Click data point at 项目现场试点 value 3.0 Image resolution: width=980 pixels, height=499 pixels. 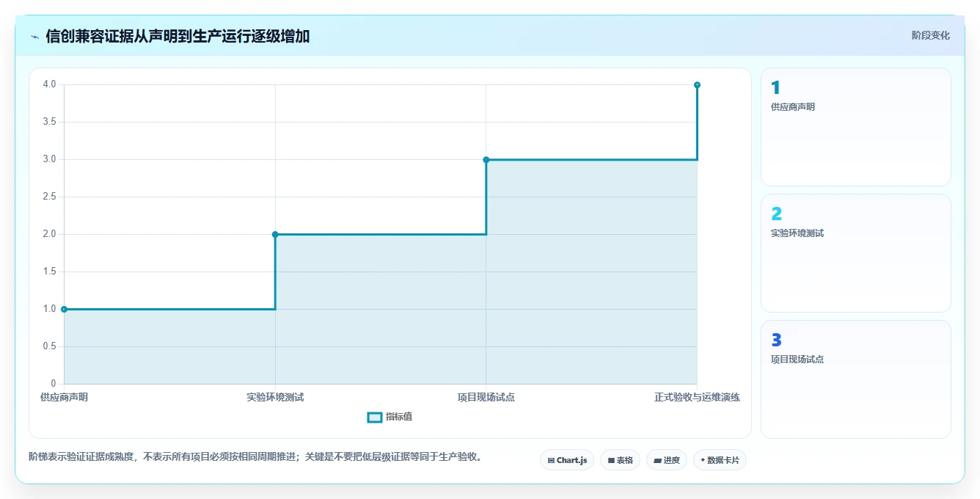click(486, 159)
